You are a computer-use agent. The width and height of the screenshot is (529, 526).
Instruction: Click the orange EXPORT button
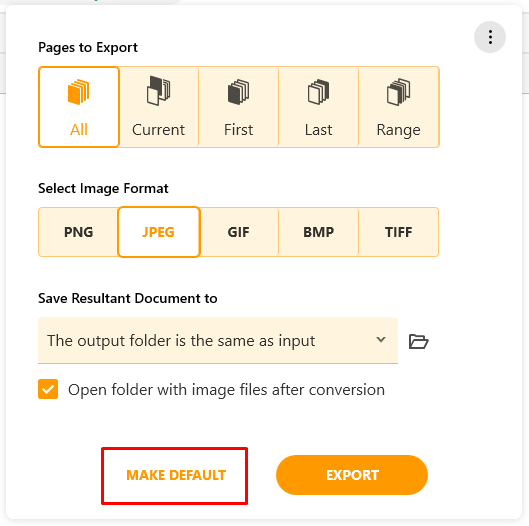(352, 475)
